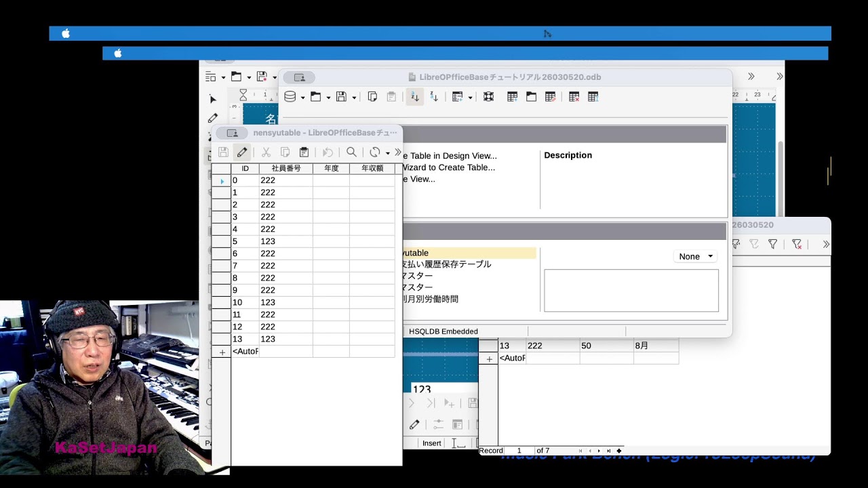868x488 pixels.
Task: Click the Open Database Object icon
Action: [x=531, y=97]
